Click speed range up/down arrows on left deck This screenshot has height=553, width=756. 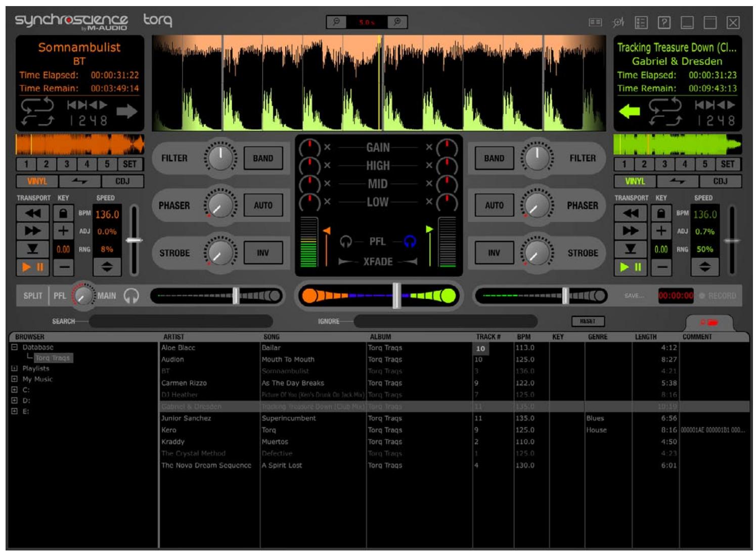107,267
